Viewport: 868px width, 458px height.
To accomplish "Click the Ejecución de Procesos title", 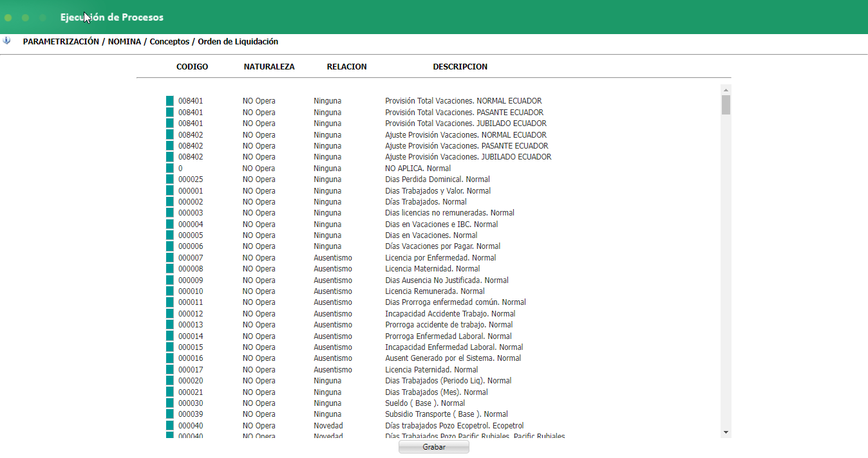I will [x=111, y=17].
